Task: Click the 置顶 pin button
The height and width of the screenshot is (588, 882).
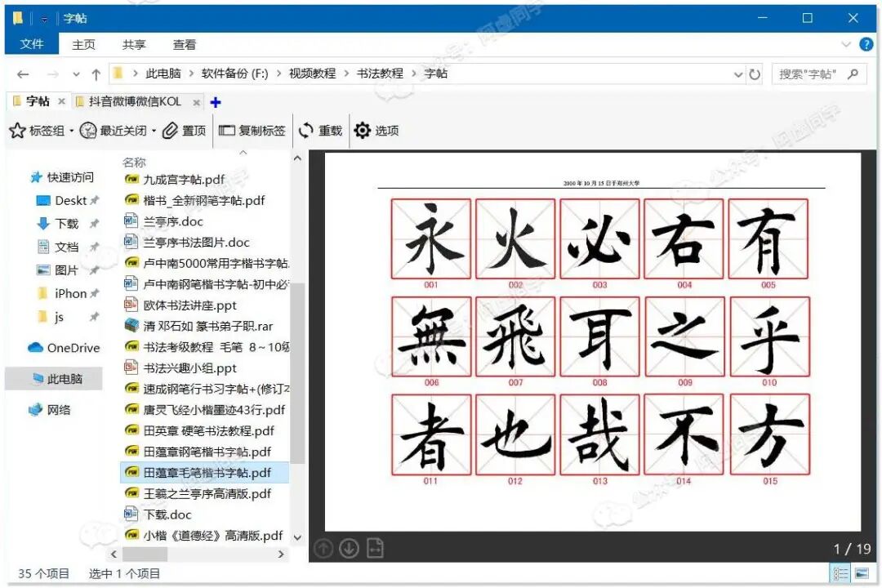Action: point(184,131)
